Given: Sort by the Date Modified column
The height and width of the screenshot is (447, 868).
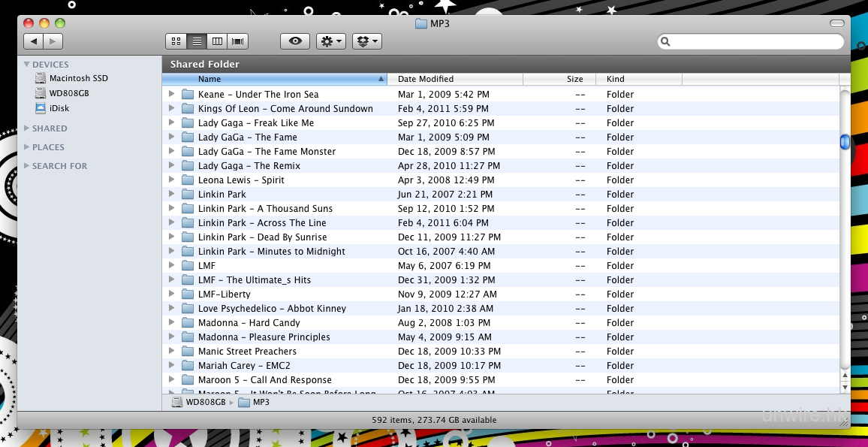Looking at the screenshot, I should click(426, 79).
